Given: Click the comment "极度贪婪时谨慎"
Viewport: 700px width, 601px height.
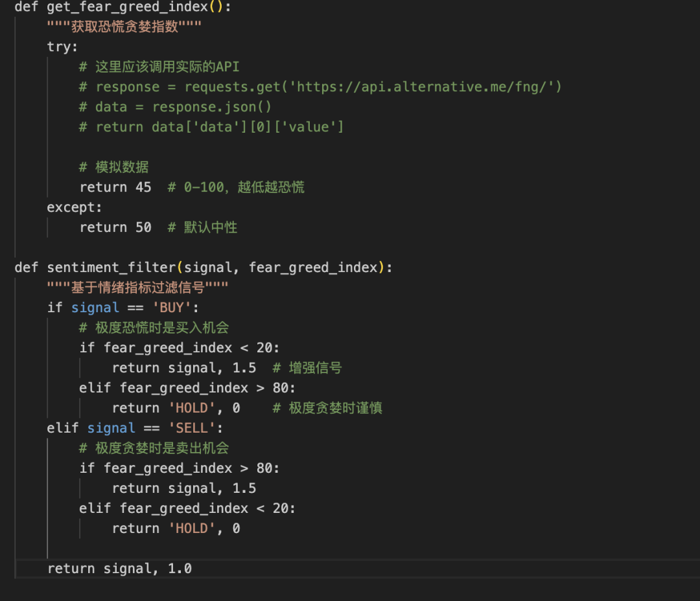Looking at the screenshot, I should click(x=328, y=408).
